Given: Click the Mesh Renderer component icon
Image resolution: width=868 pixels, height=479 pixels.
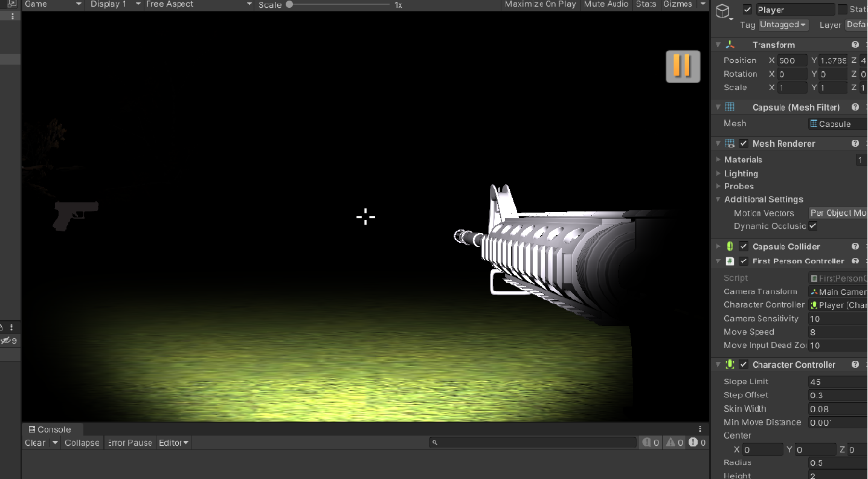Looking at the screenshot, I should tap(730, 143).
